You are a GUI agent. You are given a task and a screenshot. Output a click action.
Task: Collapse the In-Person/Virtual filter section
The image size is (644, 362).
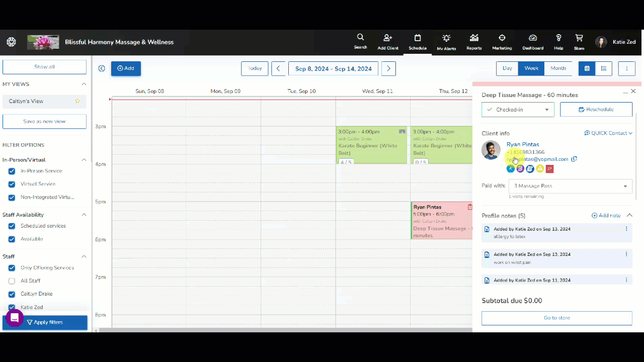tap(84, 160)
